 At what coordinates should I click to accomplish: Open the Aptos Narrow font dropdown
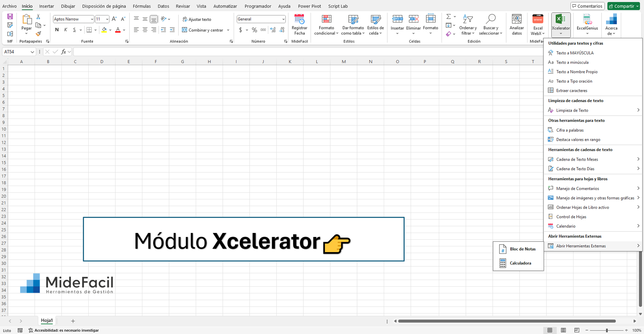coord(92,19)
